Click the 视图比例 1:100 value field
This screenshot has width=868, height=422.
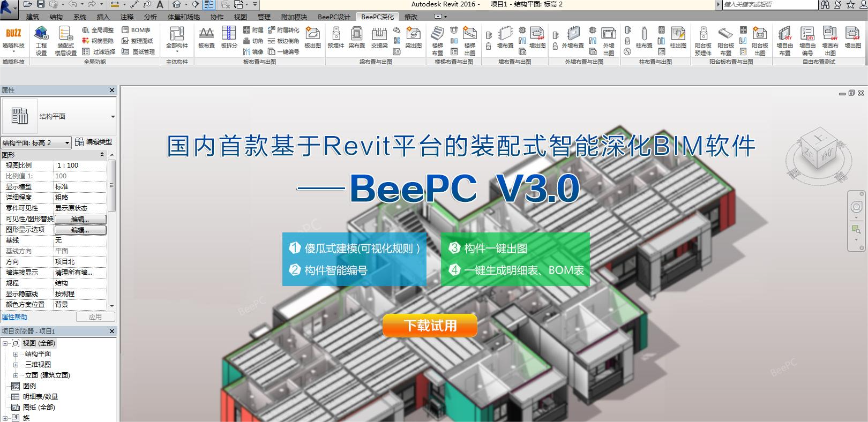click(x=80, y=165)
